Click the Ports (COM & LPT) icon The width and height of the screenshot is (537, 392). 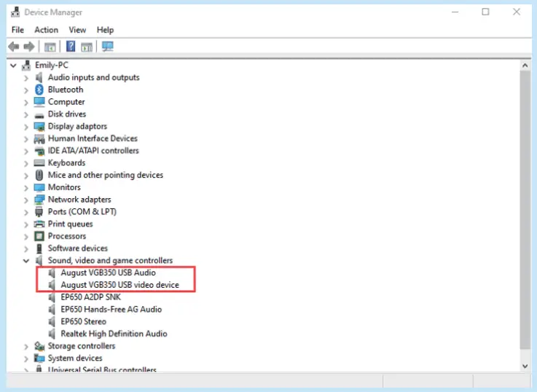[39, 211]
